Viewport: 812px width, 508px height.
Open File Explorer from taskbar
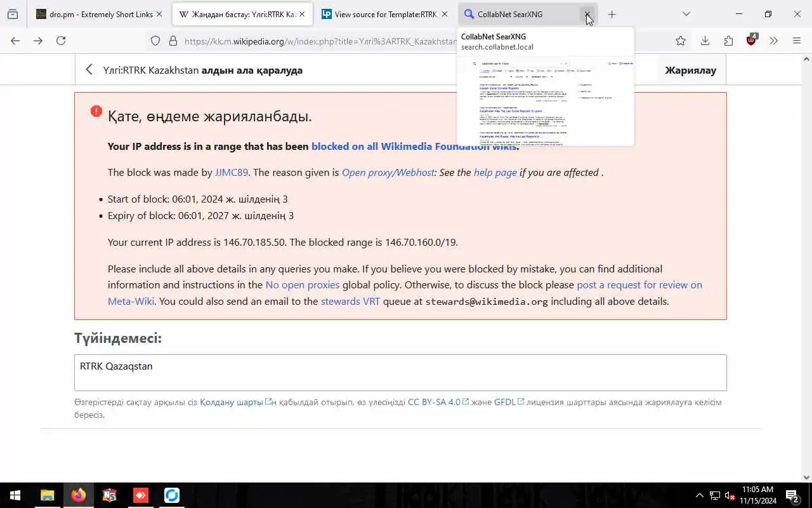47,495
